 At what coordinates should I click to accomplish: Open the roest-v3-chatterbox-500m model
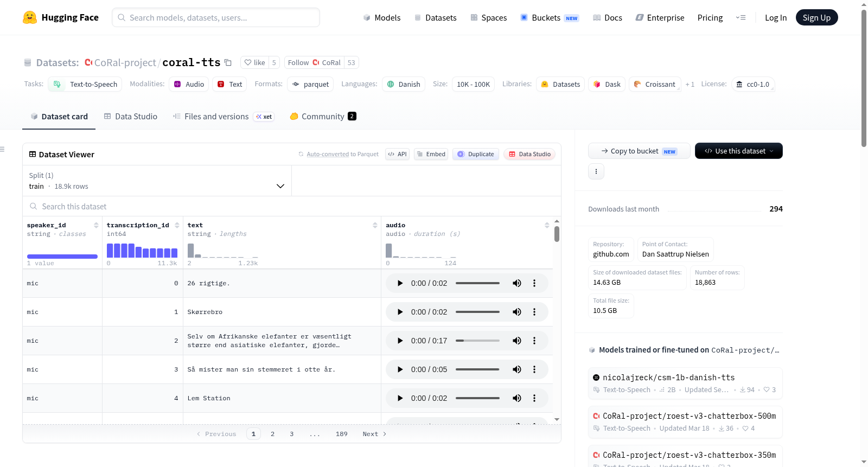[685, 421]
